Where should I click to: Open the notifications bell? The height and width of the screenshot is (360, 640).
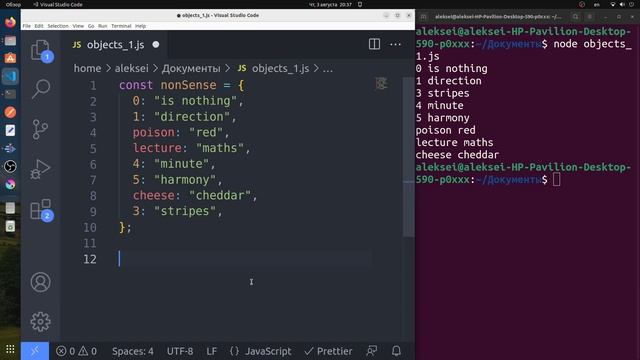tap(396, 351)
